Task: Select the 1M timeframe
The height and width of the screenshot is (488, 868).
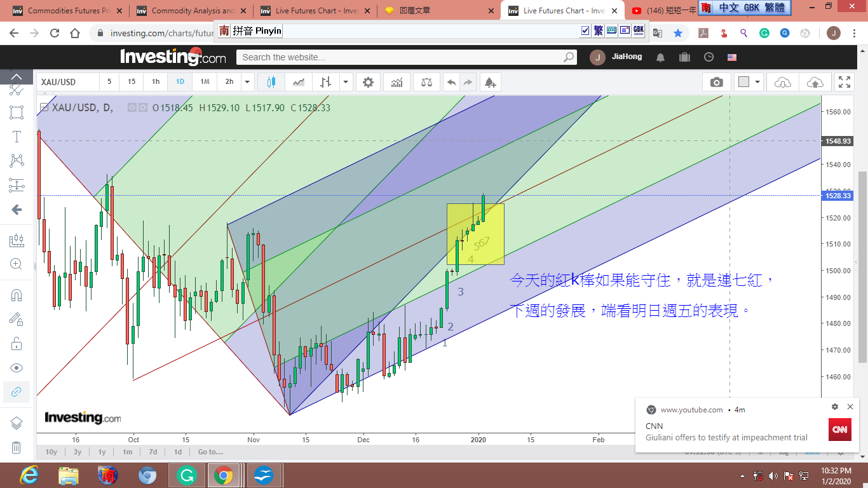Action: pyautogui.click(x=205, y=82)
